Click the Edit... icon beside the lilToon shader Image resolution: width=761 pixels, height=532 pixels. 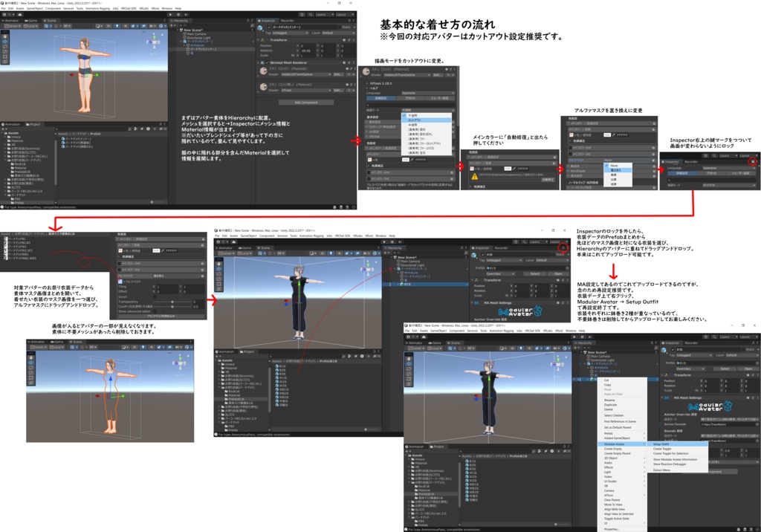337,90
